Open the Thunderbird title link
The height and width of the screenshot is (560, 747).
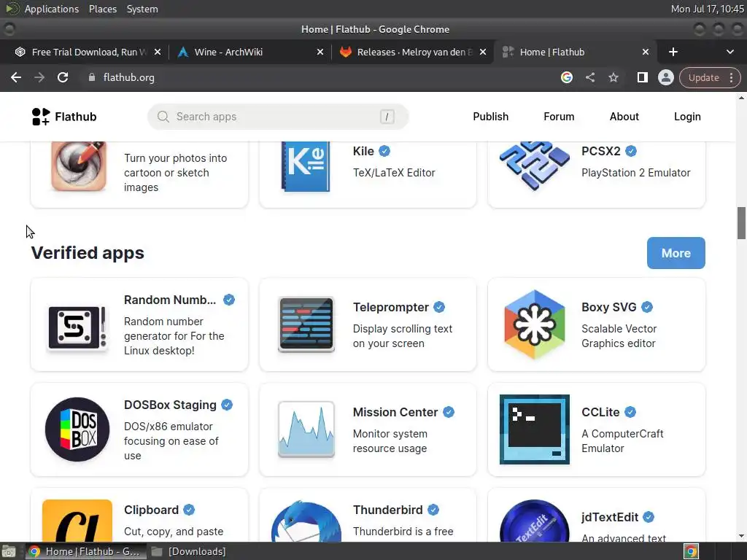tap(388, 510)
